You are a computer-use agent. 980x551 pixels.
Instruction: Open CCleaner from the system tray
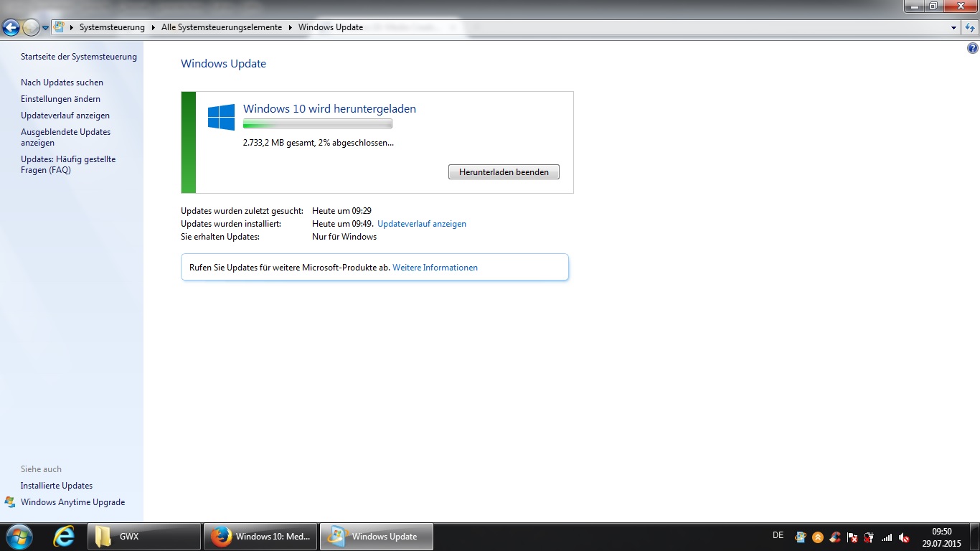(x=835, y=537)
